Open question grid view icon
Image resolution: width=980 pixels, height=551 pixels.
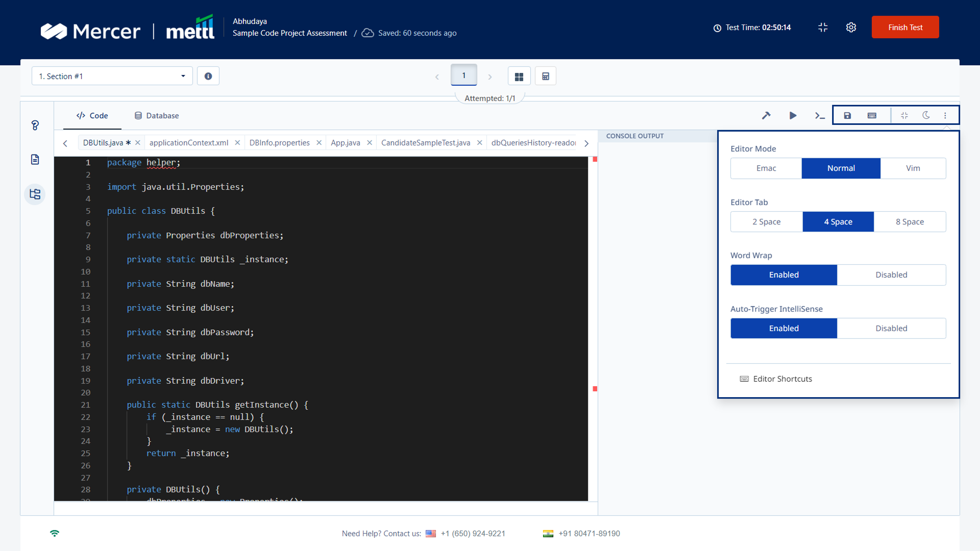519,76
